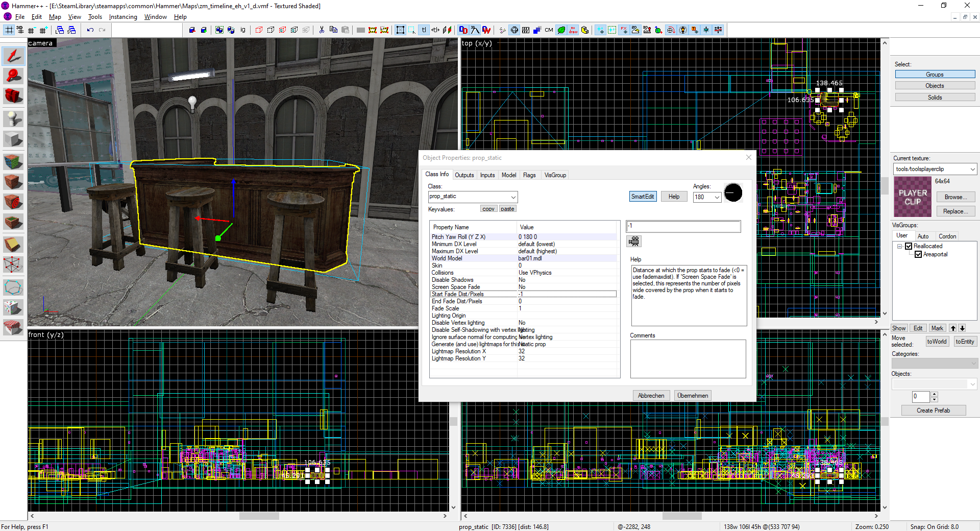This screenshot has width=980, height=531.
Task: Toggle the Areaportal visgroup checkbox
Action: 918,254
